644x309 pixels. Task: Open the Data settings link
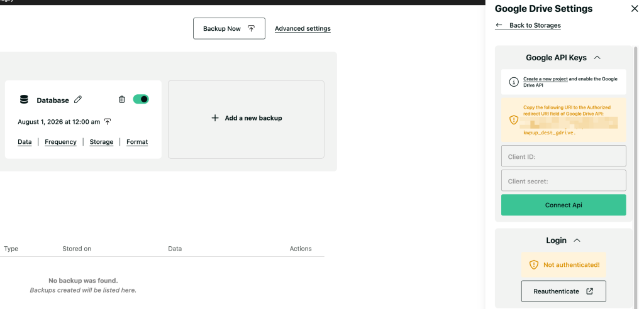[25, 141]
